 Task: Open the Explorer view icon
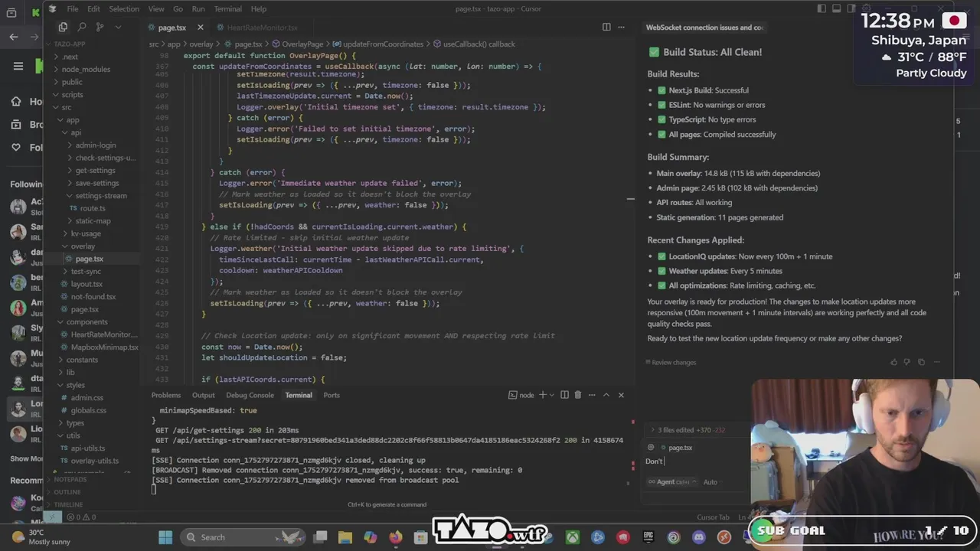click(63, 27)
